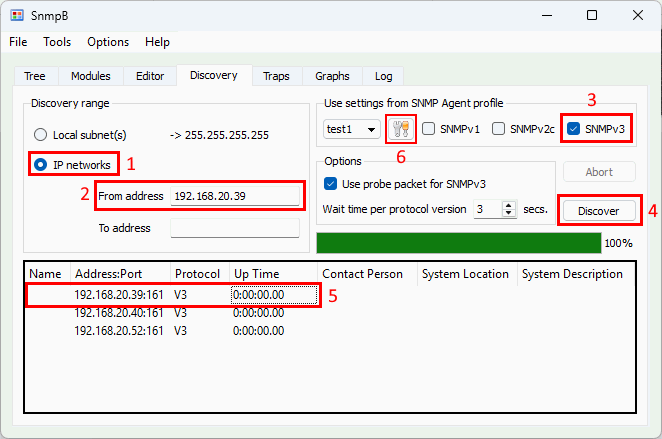662x439 pixels.
Task: Open the Tools menu
Action: 57,42
